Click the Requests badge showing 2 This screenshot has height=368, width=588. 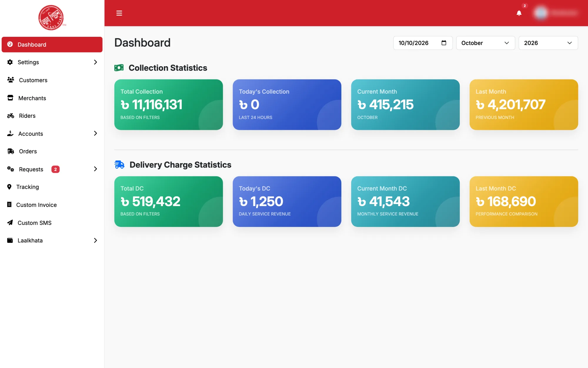click(55, 169)
